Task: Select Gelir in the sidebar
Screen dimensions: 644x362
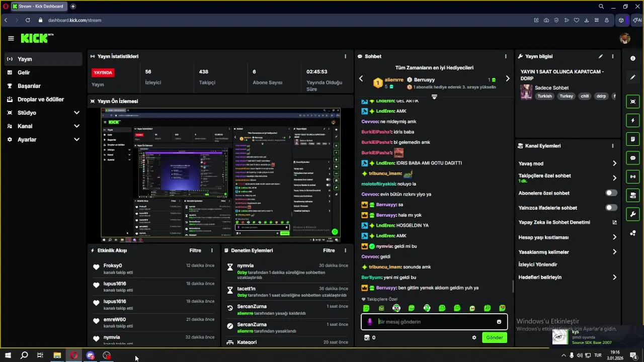Action: point(44,72)
